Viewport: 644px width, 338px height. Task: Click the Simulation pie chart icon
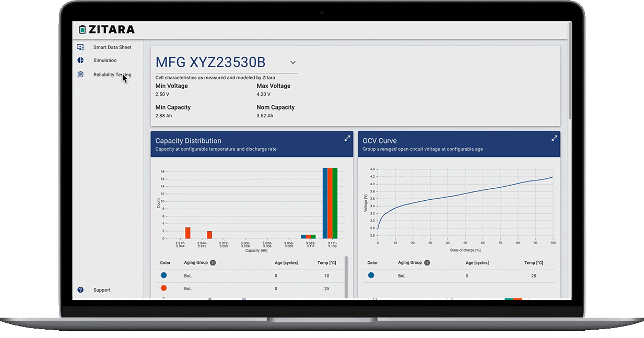tap(80, 61)
